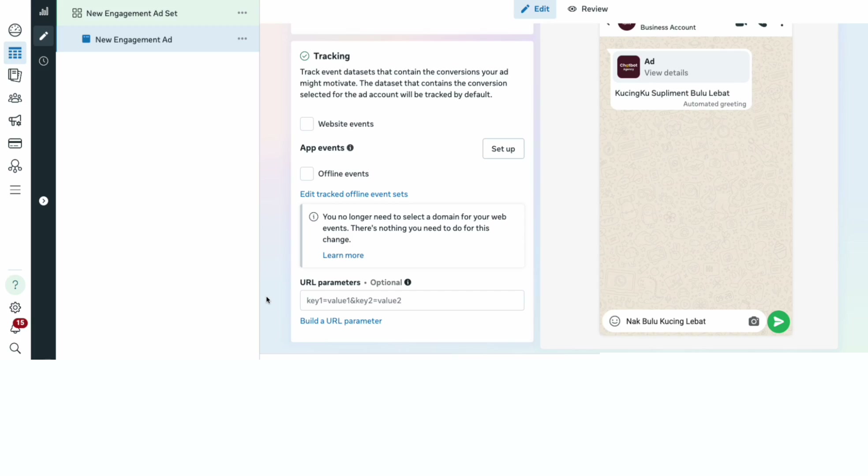Enable the Offline events checkbox
This screenshot has width=868, height=476.
307,174
